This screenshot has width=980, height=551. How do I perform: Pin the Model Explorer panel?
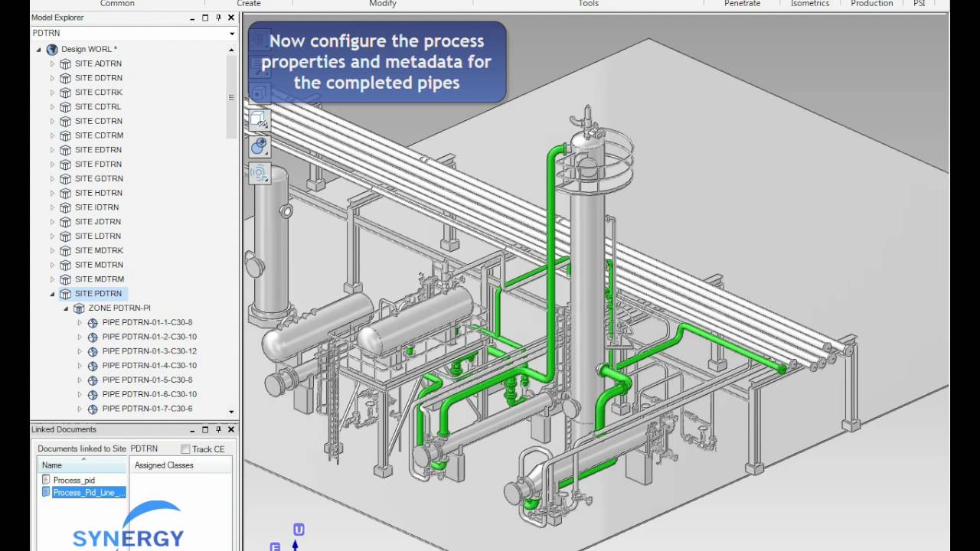(218, 18)
